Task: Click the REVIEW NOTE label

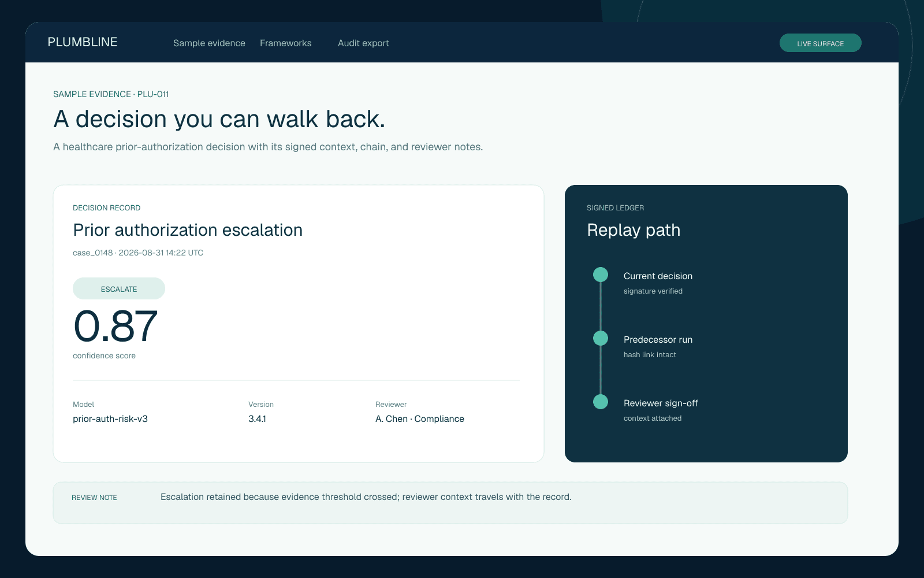Action: coord(94,497)
